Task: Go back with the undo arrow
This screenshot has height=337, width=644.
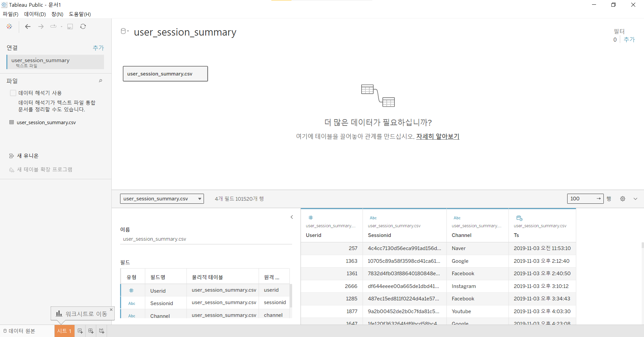Action: [28, 26]
